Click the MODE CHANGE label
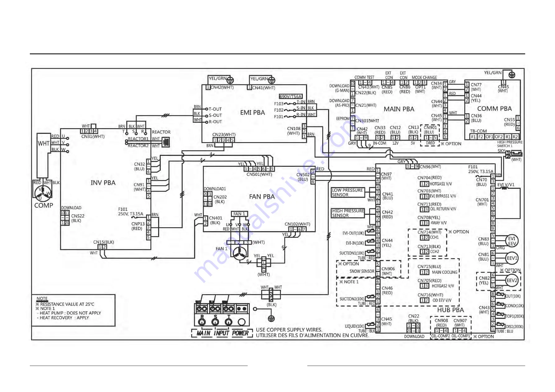This screenshot has width=555, height=392. [x=424, y=78]
